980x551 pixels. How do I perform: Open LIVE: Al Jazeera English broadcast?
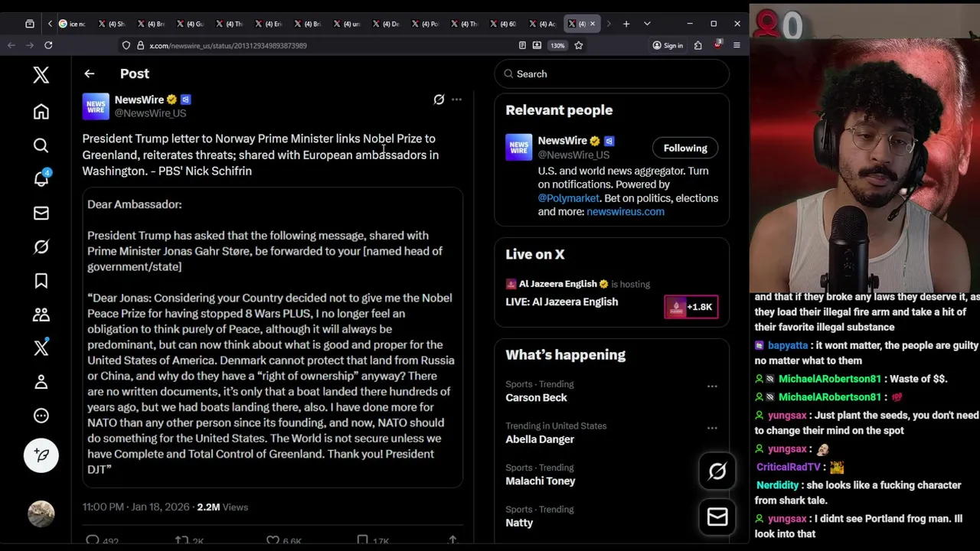pos(562,302)
